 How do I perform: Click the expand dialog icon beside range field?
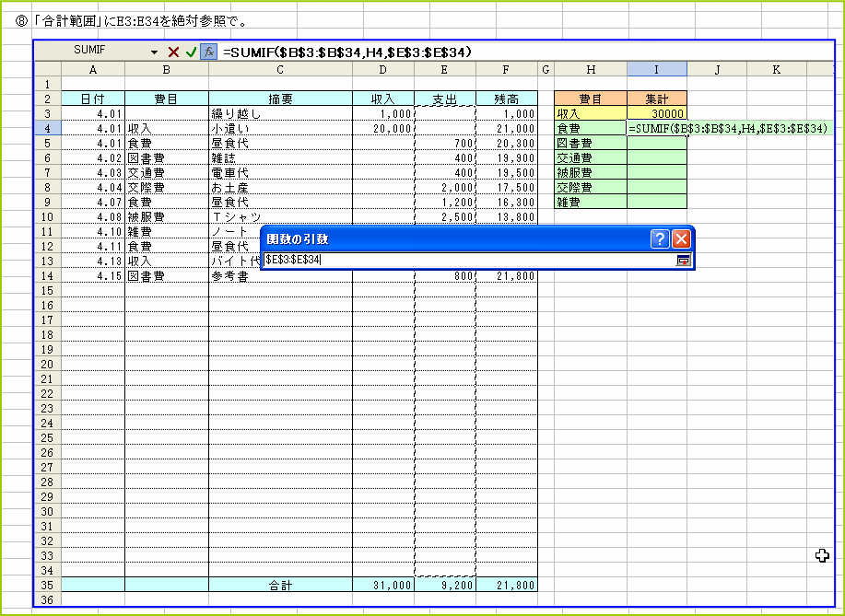pyautogui.click(x=683, y=261)
